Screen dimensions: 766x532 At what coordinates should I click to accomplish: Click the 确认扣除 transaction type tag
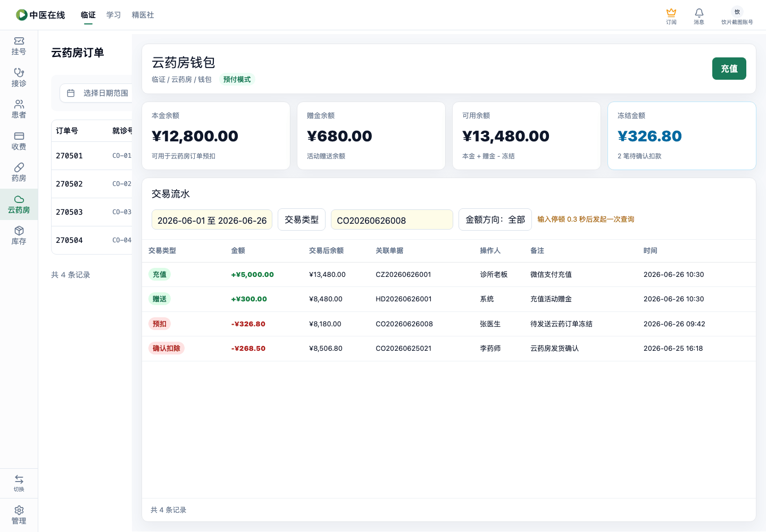(x=166, y=349)
